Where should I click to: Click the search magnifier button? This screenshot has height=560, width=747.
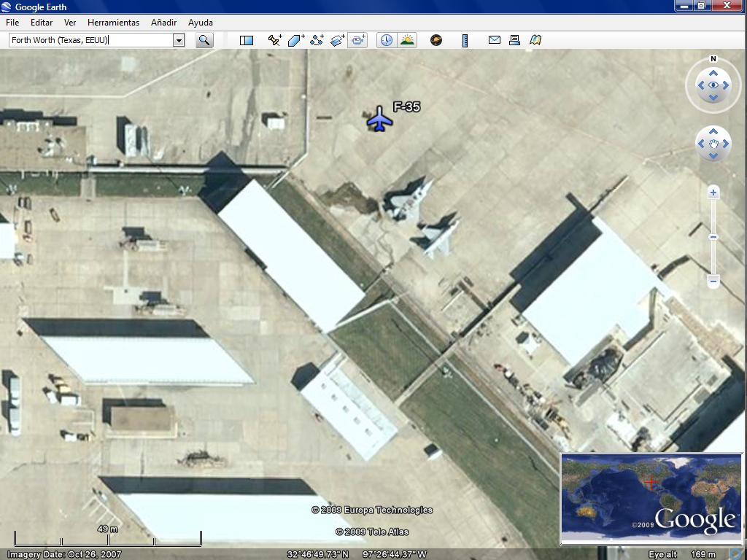pos(204,40)
